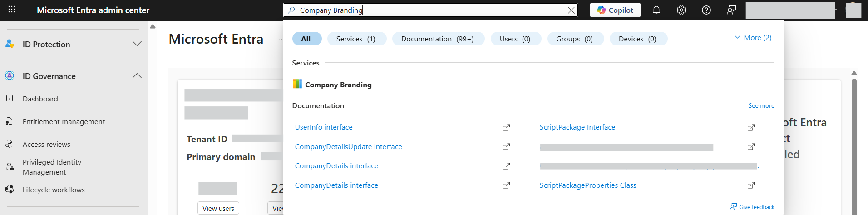The height and width of the screenshot is (215, 868).
Task: Click the Access reviews icon
Action: pyautogui.click(x=10, y=144)
